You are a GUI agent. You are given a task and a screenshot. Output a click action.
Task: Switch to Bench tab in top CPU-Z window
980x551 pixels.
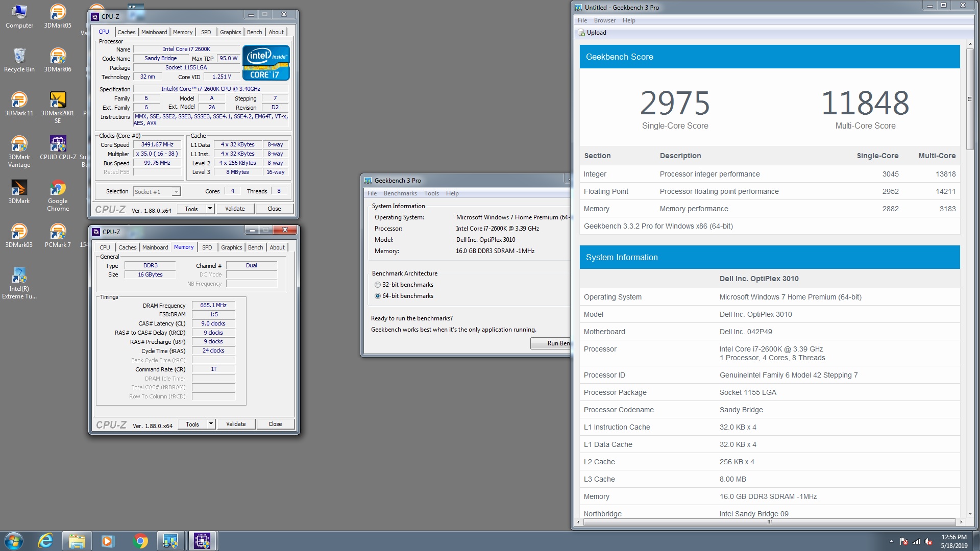coord(255,32)
